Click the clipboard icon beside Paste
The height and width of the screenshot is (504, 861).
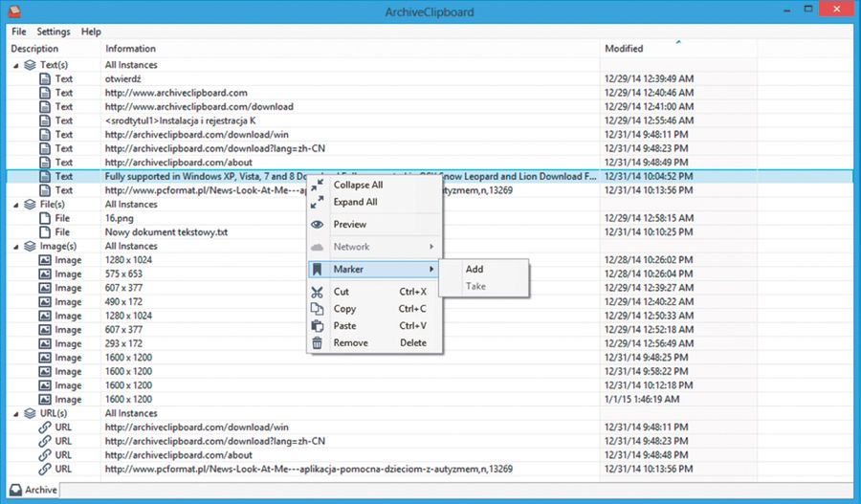point(318,326)
